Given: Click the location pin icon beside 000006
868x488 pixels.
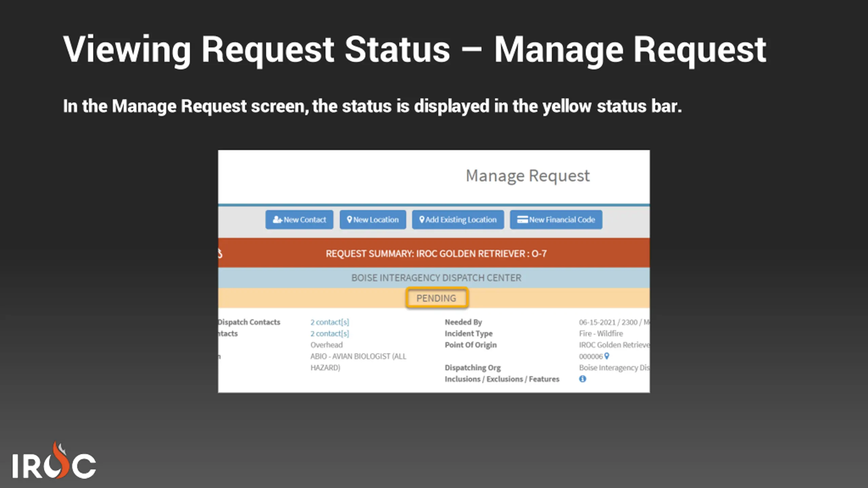Looking at the screenshot, I should point(607,356).
